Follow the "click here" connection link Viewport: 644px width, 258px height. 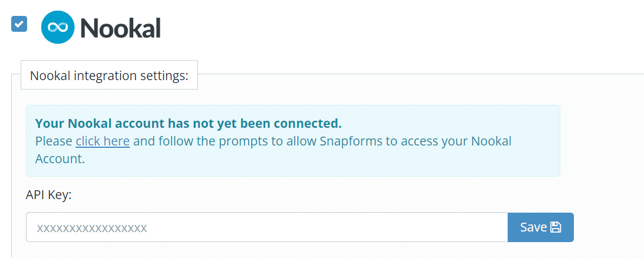(x=103, y=141)
